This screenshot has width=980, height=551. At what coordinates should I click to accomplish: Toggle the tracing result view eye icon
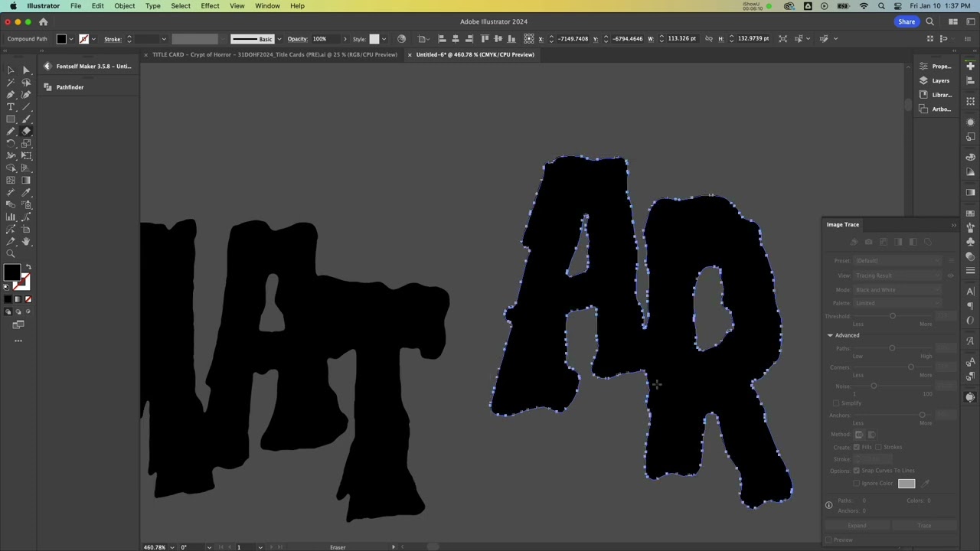pos(951,275)
